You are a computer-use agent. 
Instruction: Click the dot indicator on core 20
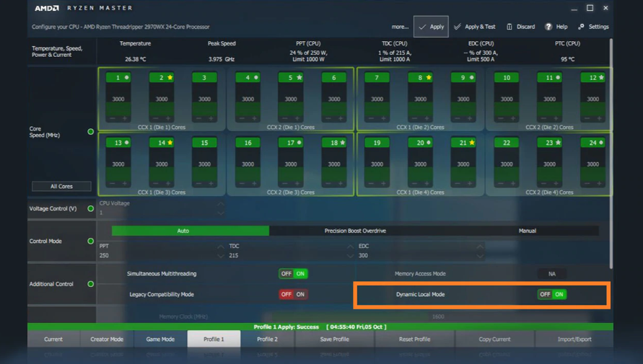[x=429, y=143]
